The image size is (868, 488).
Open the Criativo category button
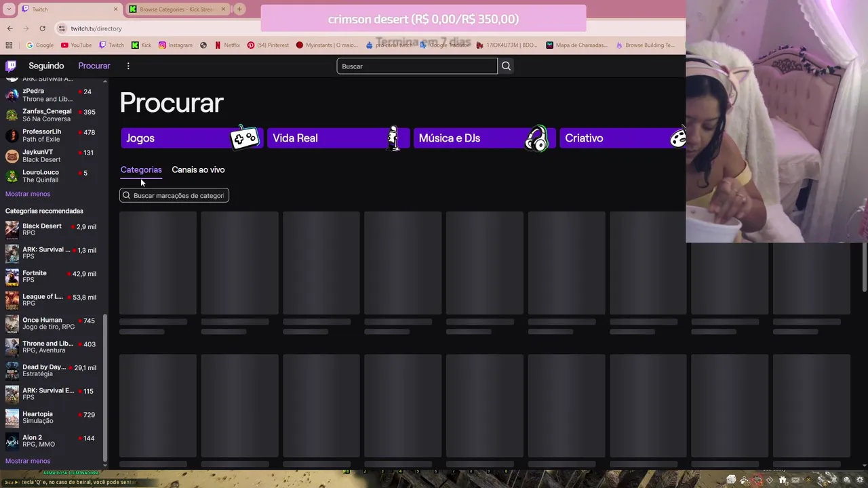click(x=623, y=138)
